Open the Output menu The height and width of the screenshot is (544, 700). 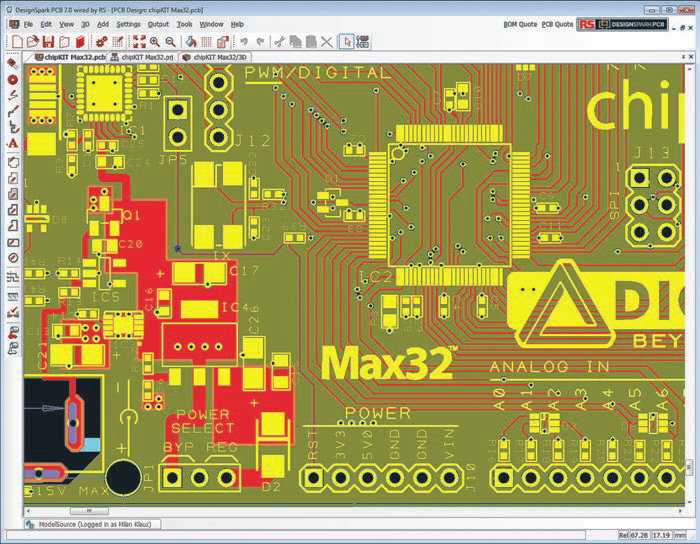click(158, 25)
